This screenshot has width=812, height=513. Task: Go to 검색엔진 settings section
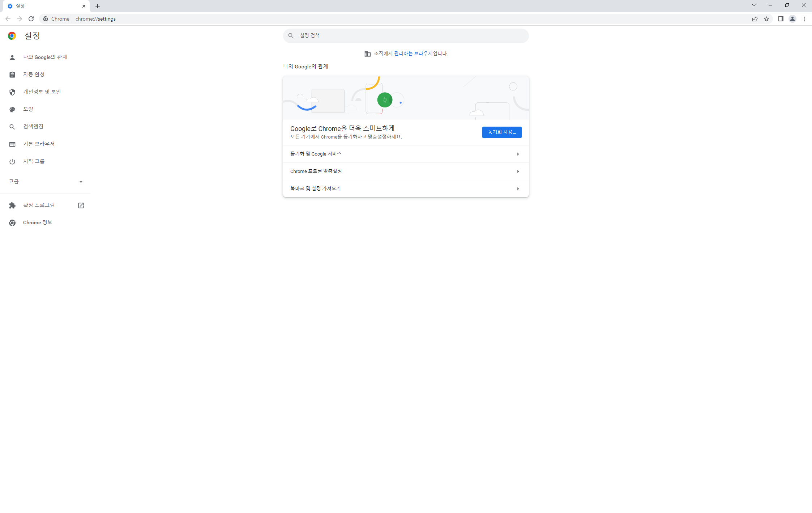tap(33, 127)
